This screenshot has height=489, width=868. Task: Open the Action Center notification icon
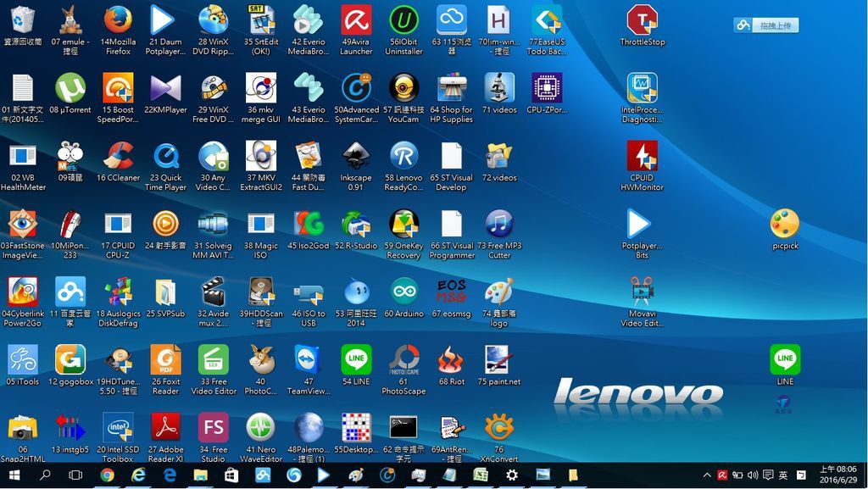768,475
